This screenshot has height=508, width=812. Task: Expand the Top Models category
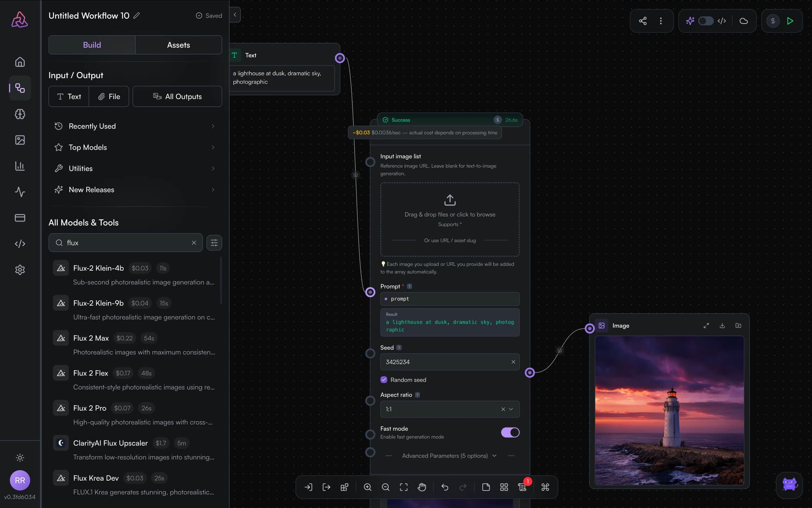[135, 147]
